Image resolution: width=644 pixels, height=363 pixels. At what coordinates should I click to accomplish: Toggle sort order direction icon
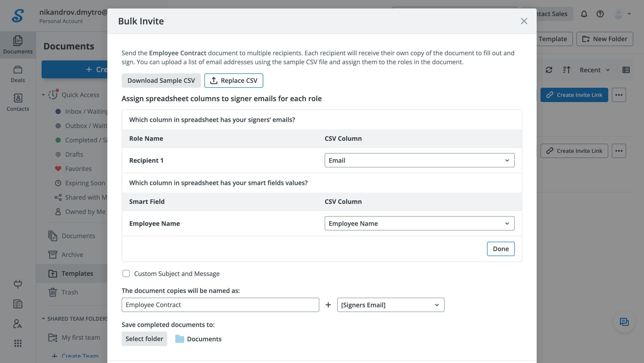(x=566, y=70)
